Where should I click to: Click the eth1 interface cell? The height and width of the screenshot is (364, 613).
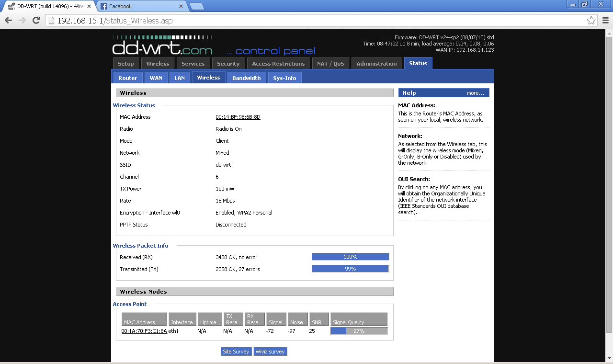pyautogui.click(x=173, y=331)
